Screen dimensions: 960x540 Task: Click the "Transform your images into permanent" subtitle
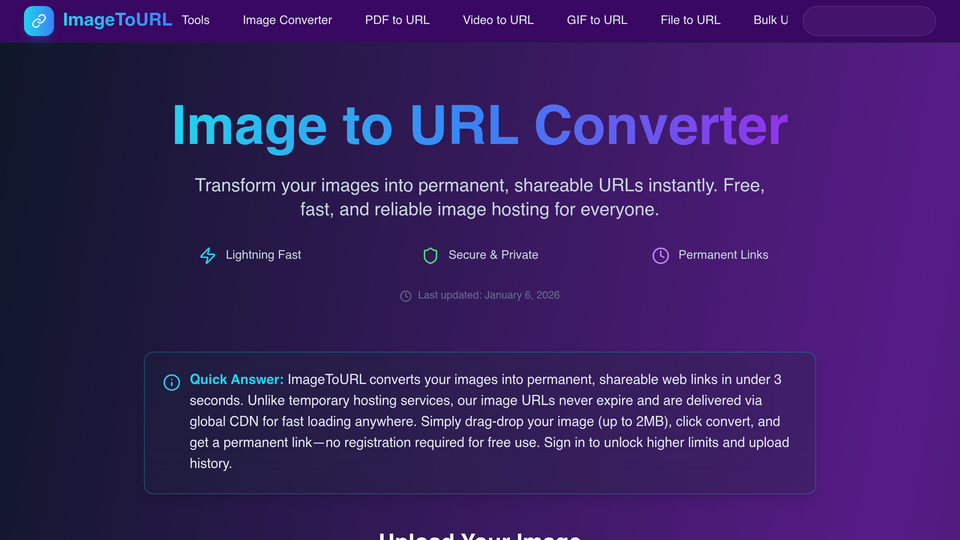[479, 197]
